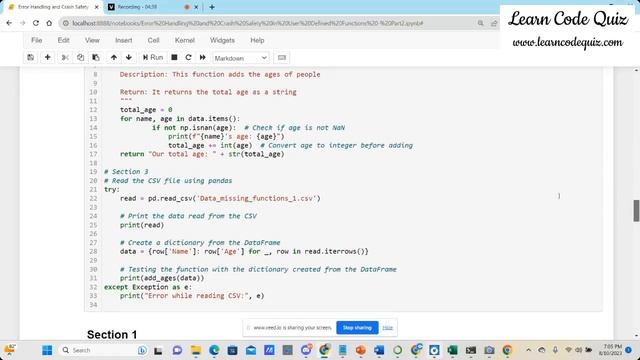Switch to Error Handling and Crash Safety tab

tap(52, 7)
